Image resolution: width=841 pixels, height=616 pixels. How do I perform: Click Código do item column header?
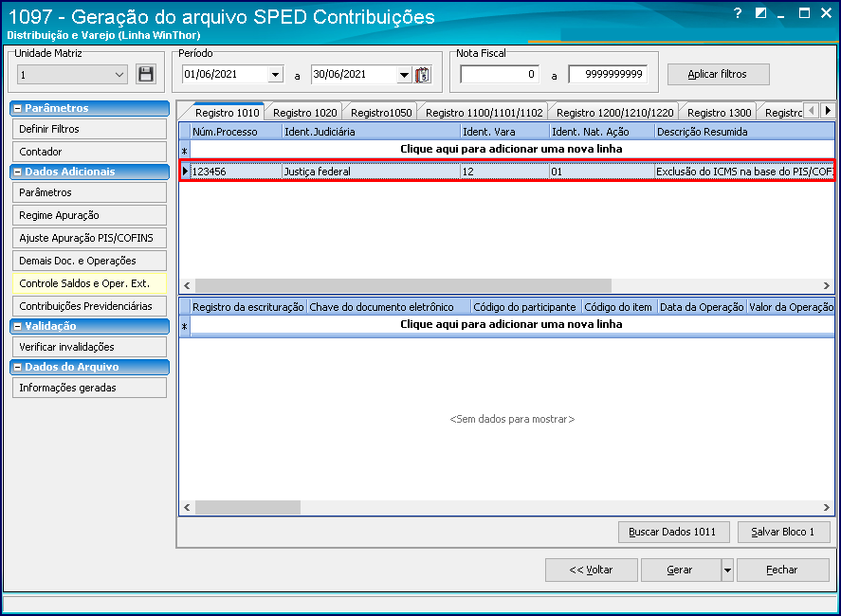(620, 307)
